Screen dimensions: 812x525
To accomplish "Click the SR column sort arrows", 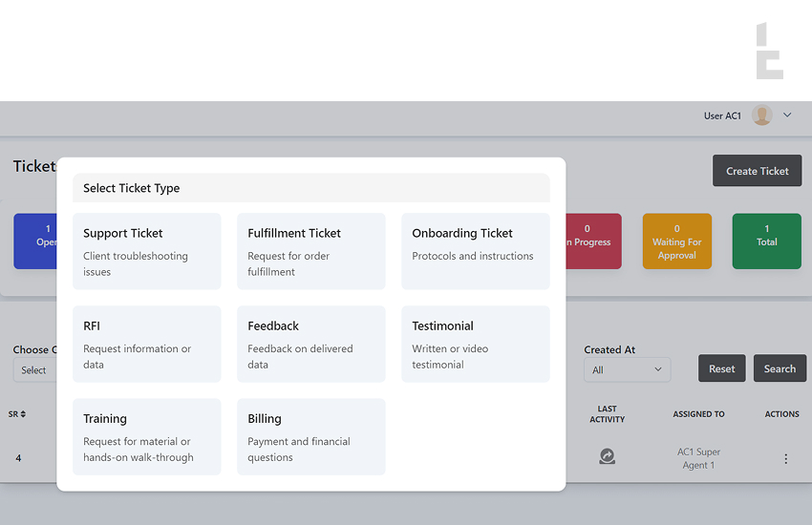I will (23, 414).
